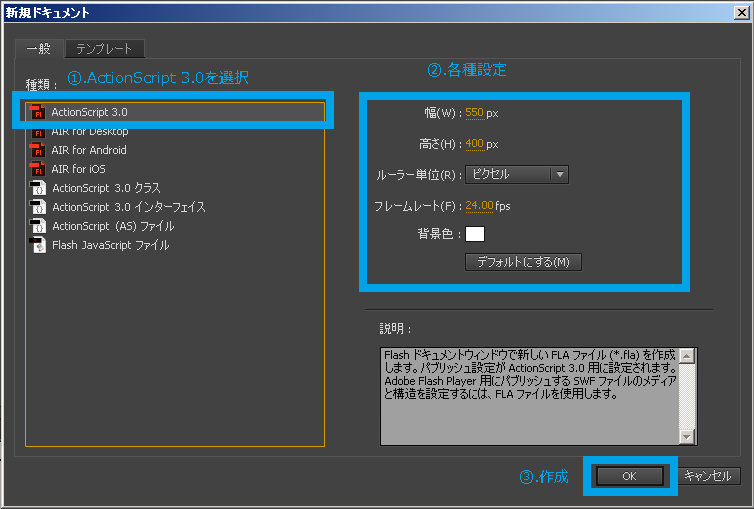Viewport: 754px width, 509px height.
Task: Select ActionScript (AS) ファイル entry
Action: click(175, 226)
